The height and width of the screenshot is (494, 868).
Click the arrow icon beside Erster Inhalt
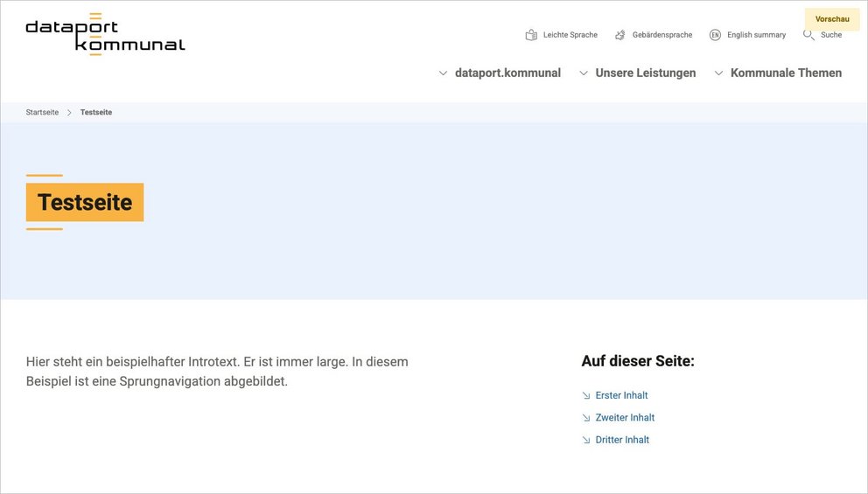(586, 395)
